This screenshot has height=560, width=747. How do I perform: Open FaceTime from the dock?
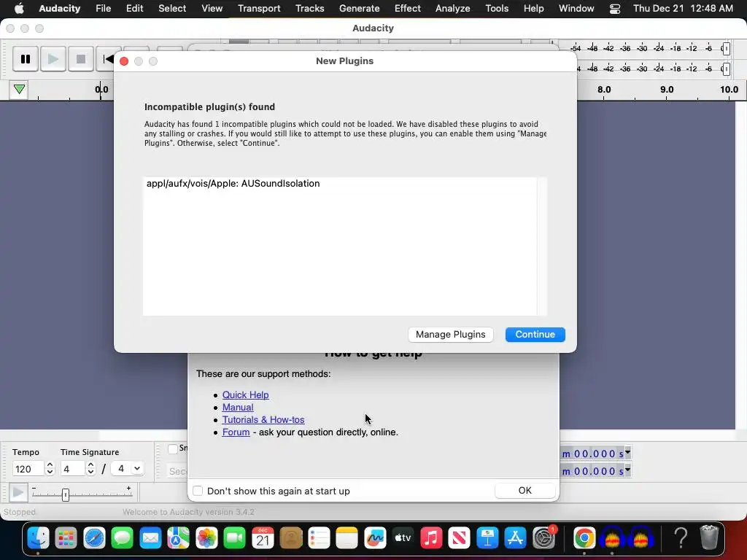click(234, 539)
